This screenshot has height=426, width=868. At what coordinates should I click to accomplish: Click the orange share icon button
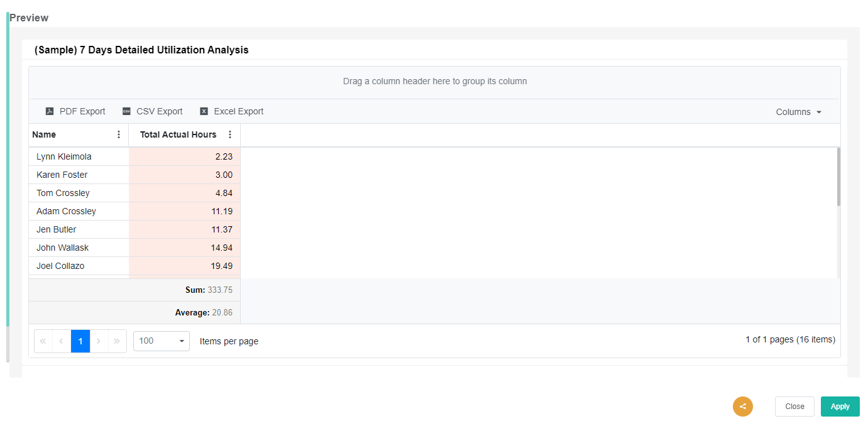point(742,407)
